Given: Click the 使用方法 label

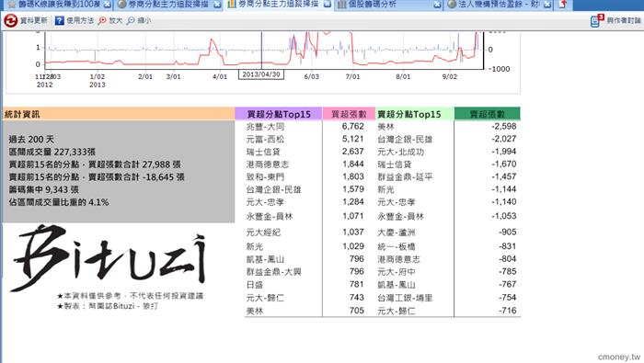Looking at the screenshot, I should [x=80, y=20].
